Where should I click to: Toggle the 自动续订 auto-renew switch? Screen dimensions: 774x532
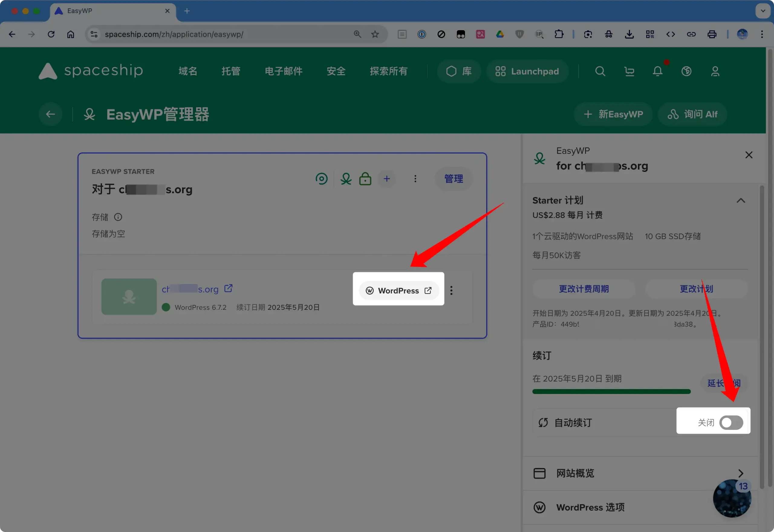731,423
